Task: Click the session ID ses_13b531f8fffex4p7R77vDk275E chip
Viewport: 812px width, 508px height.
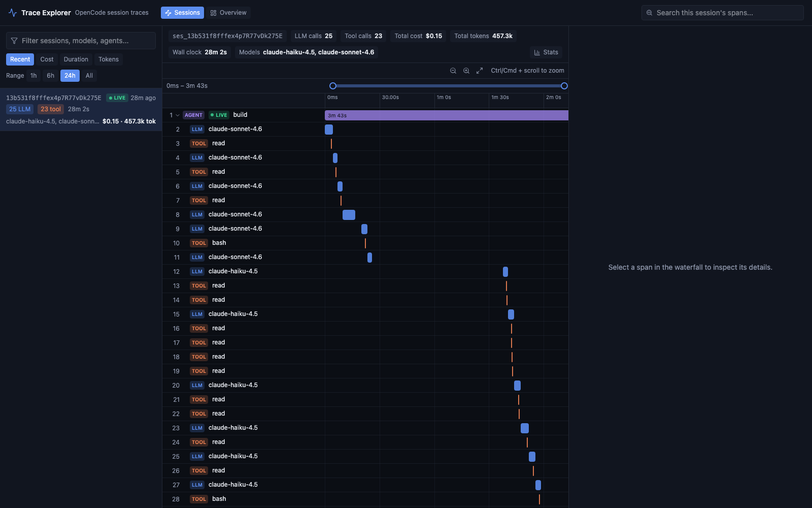Action: click(227, 36)
